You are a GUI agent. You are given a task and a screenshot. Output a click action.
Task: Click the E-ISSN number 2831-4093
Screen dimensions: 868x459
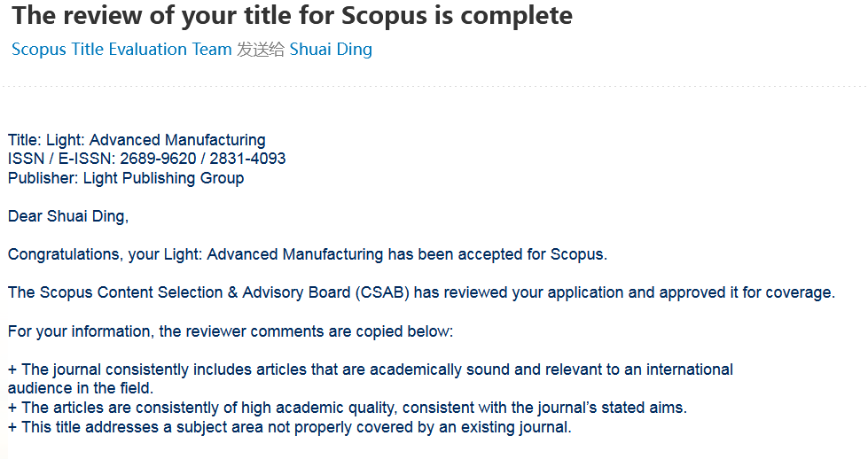coord(247,159)
